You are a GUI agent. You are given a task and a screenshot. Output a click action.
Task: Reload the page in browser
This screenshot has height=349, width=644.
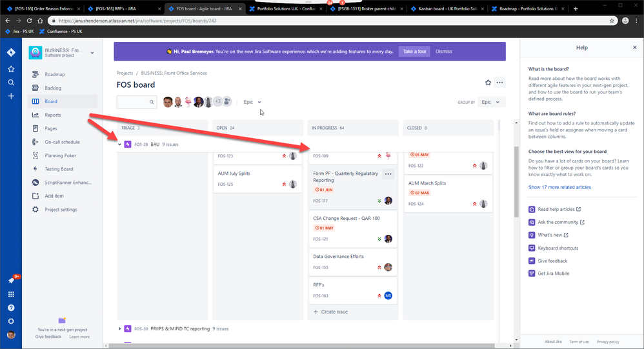(x=29, y=21)
